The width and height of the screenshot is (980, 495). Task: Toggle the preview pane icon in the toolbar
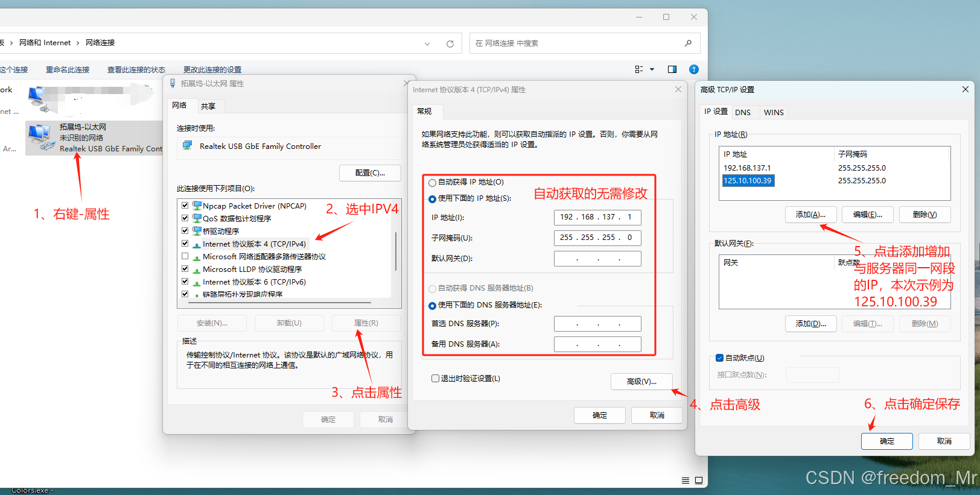pos(672,69)
